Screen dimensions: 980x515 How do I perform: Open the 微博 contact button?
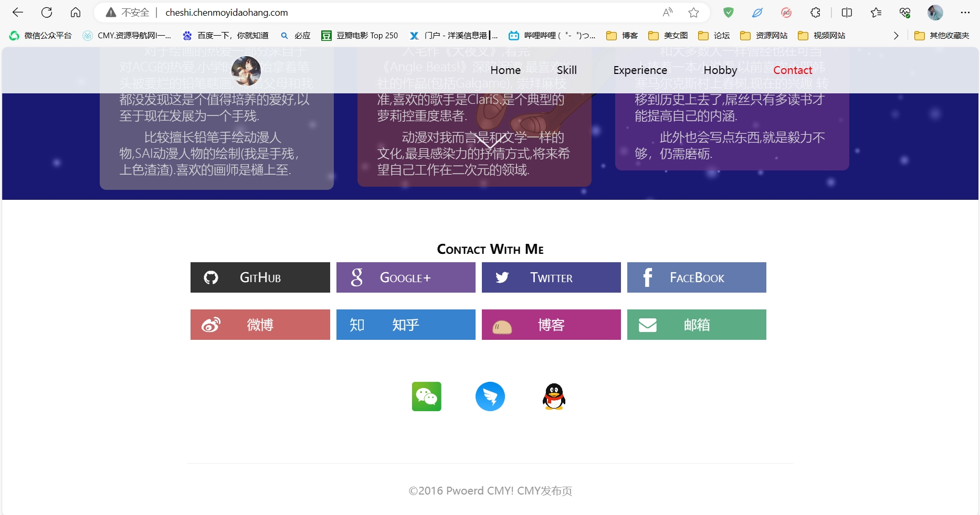pyautogui.click(x=260, y=325)
